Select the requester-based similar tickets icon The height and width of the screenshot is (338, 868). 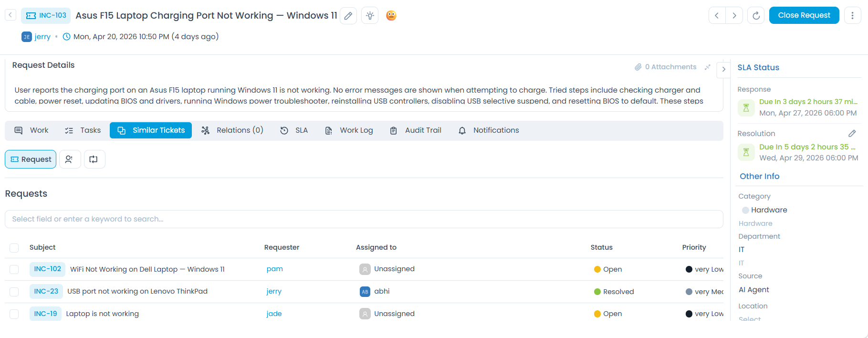70,159
